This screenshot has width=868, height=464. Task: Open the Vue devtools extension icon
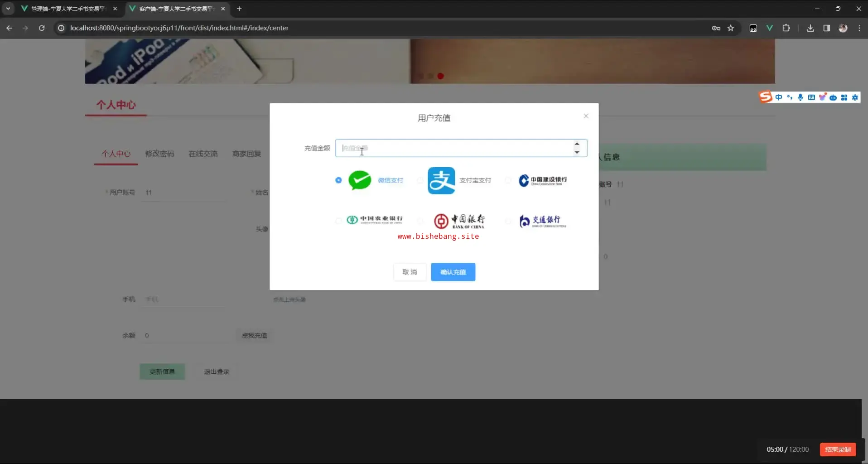(770, 28)
